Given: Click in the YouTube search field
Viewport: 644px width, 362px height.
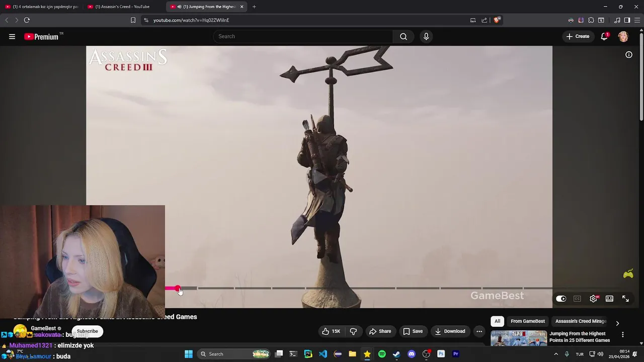Looking at the screenshot, I should click(x=303, y=36).
